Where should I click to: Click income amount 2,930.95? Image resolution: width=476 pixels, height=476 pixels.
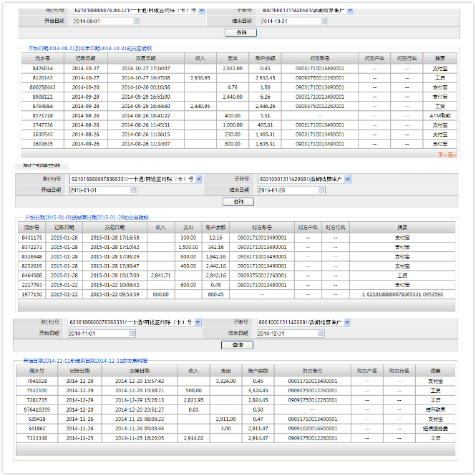click(x=200, y=78)
